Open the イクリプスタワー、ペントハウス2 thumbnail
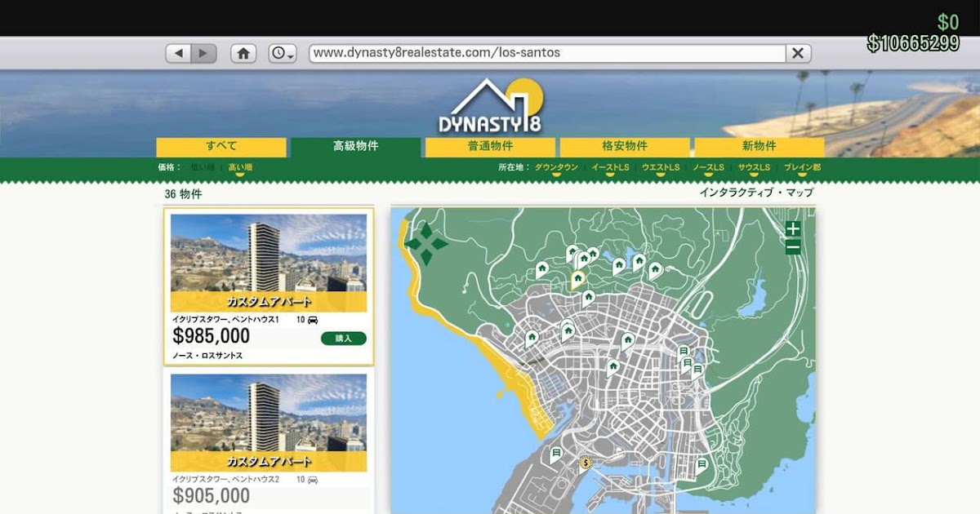Image resolution: width=980 pixels, height=514 pixels. (x=269, y=423)
